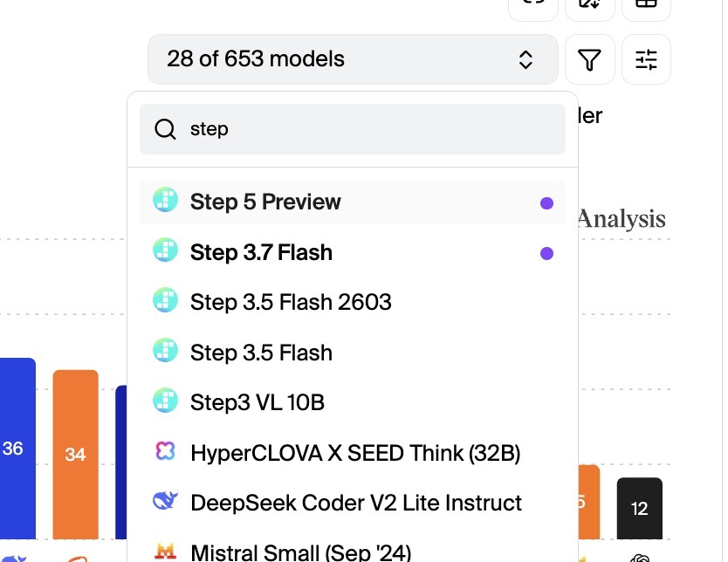Open the sliders settings icon
Screen dimensions: 728x562
646,59
